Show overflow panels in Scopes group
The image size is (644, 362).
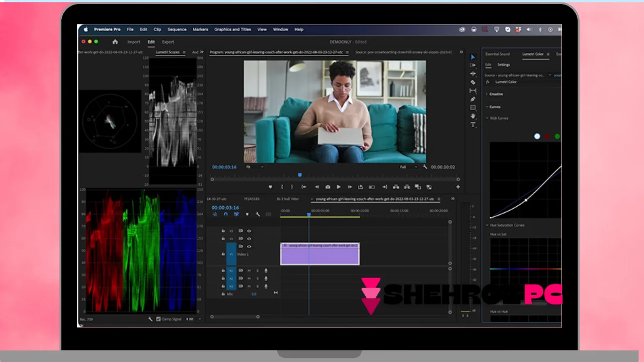202,52
